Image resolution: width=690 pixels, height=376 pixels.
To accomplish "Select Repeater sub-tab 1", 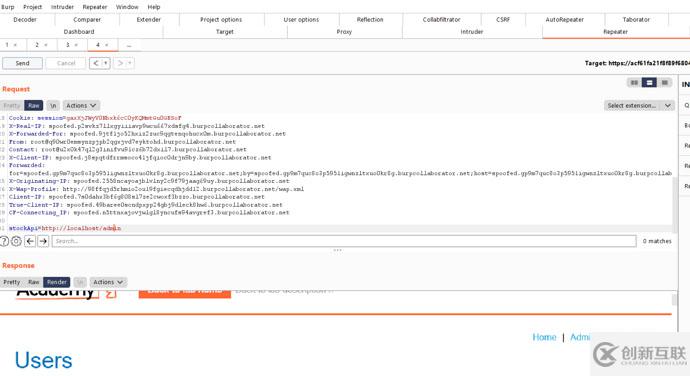I will click(7, 45).
